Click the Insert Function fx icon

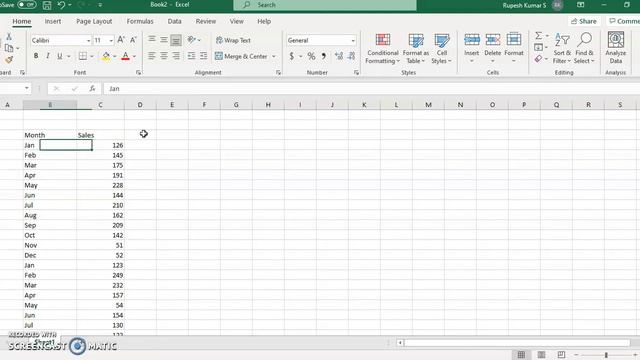point(92,89)
